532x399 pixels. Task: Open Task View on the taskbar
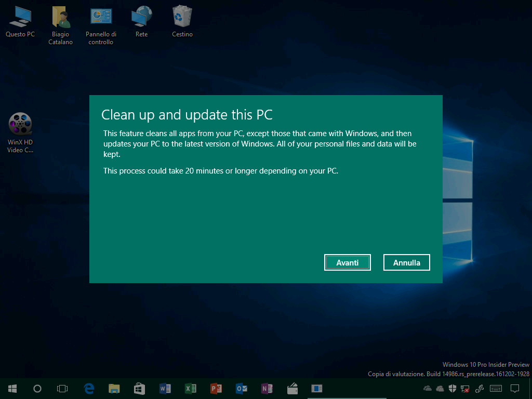(x=62, y=389)
